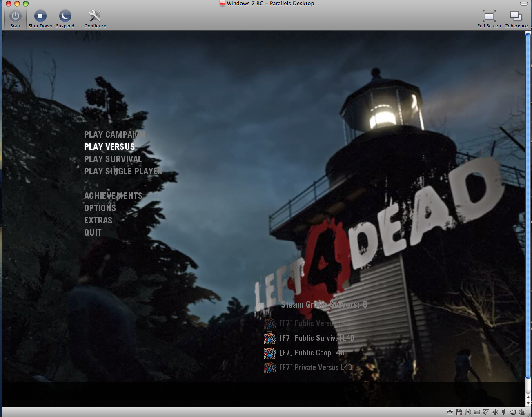The image size is (532, 417).
Task: Quit the Left 4 Dead game
Action: pyautogui.click(x=93, y=233)
